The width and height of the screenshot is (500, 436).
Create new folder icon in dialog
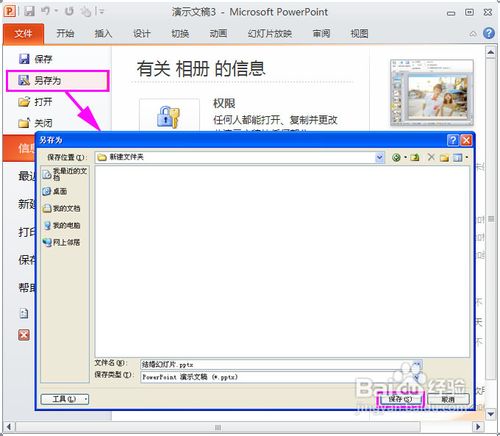[x=444, y=157]
